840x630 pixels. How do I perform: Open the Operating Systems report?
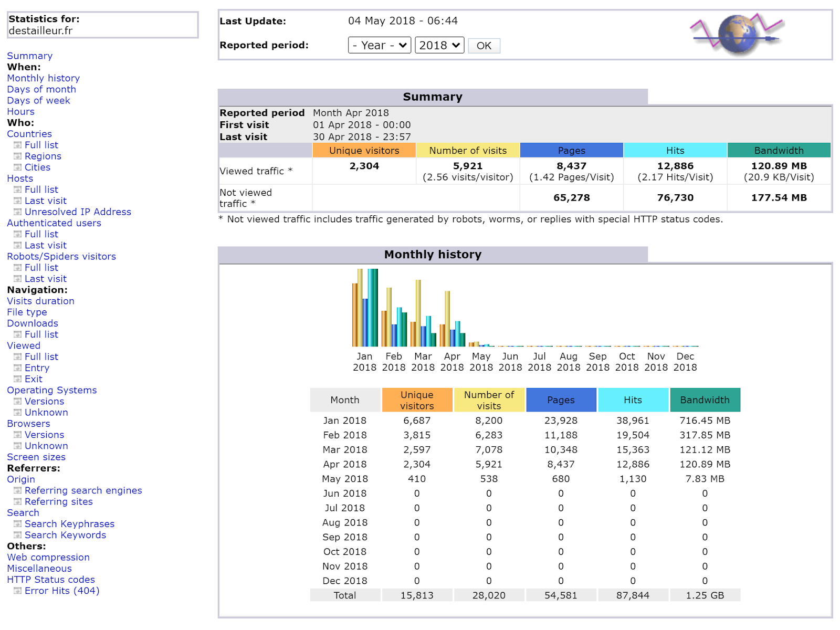tap(52, 391)
